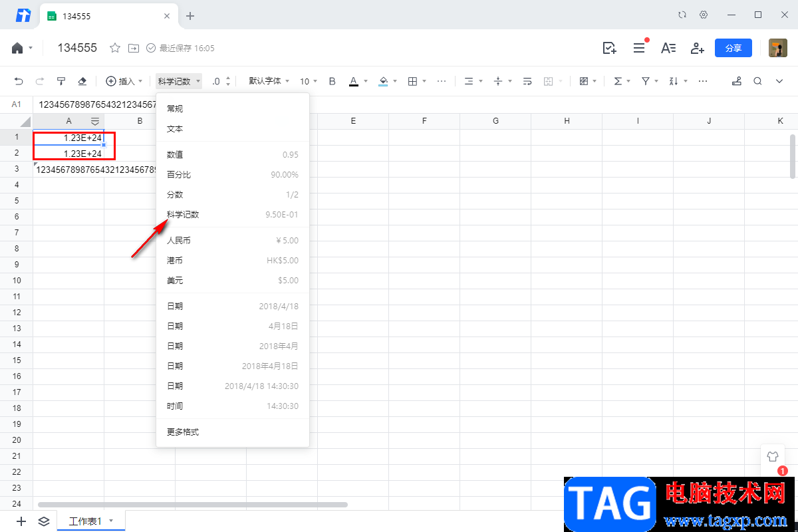
Task: Apply fill color with paint bucket
Action: click(383, 81)
